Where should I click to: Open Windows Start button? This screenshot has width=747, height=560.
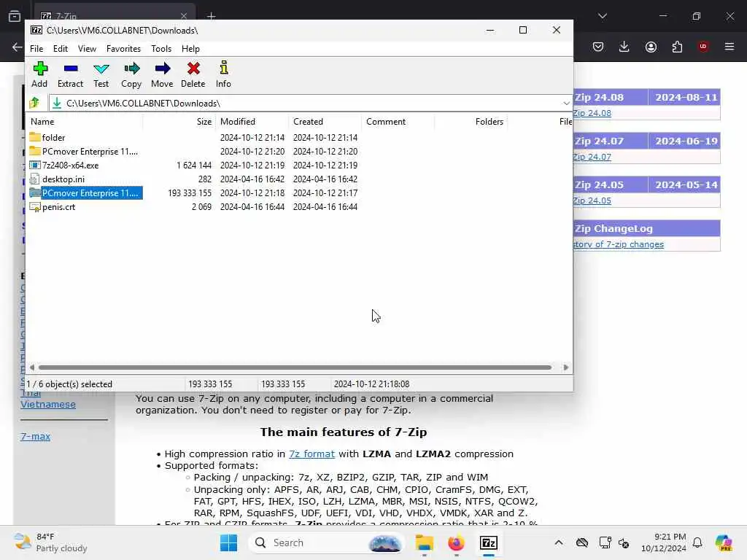click(228, 542)
